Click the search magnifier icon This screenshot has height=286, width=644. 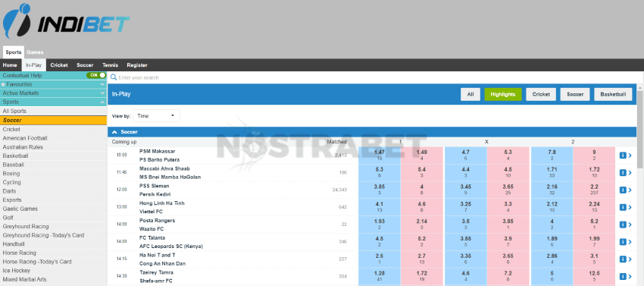click(x=114, y=77)
